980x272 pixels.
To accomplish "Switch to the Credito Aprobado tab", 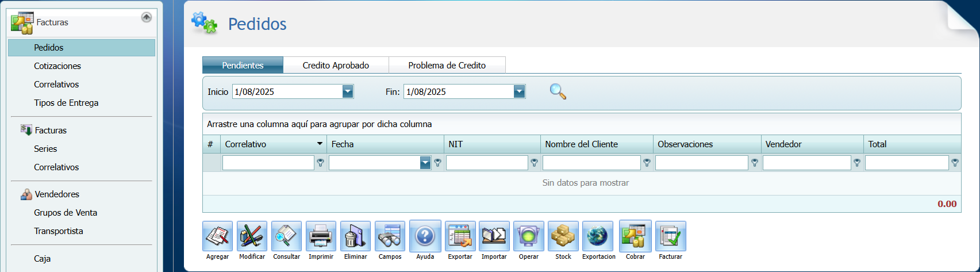I will pyautogui.click(x=336, y=65).
